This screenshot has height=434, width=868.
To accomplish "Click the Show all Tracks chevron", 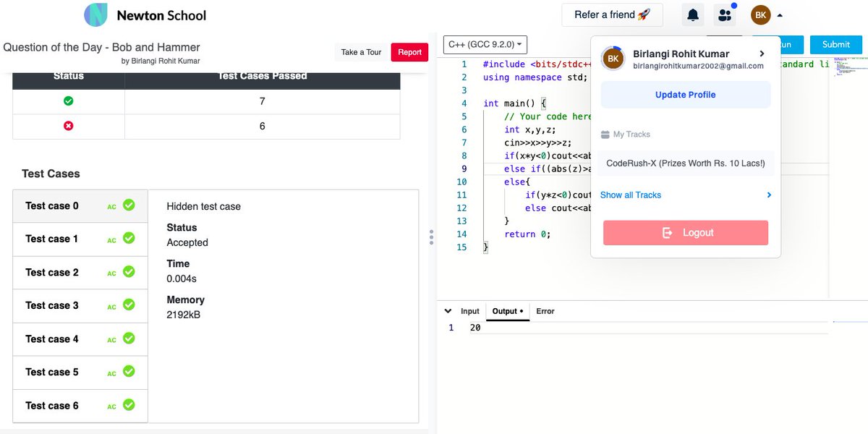I will click(x=768, y=195).
